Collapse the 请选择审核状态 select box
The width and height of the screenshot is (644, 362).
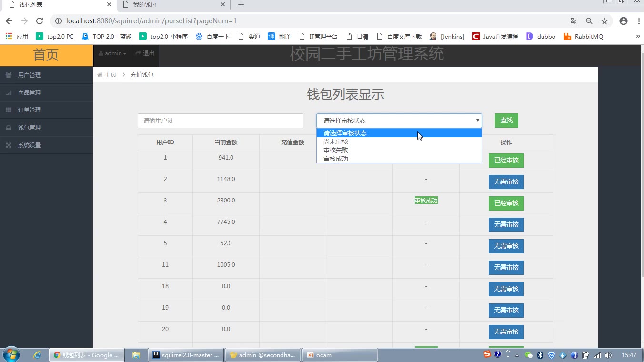pos(399,121)
